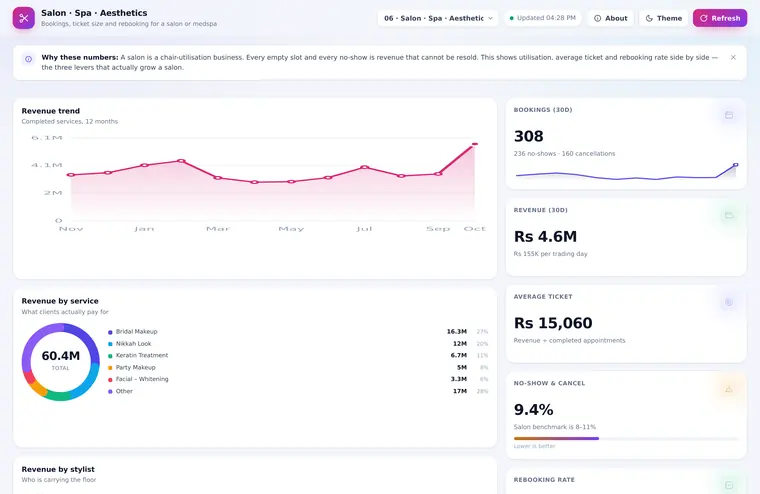The width and height of the screenshot is (760, 494).
Task: Toggle the Theme button
Action: [664, 18]
